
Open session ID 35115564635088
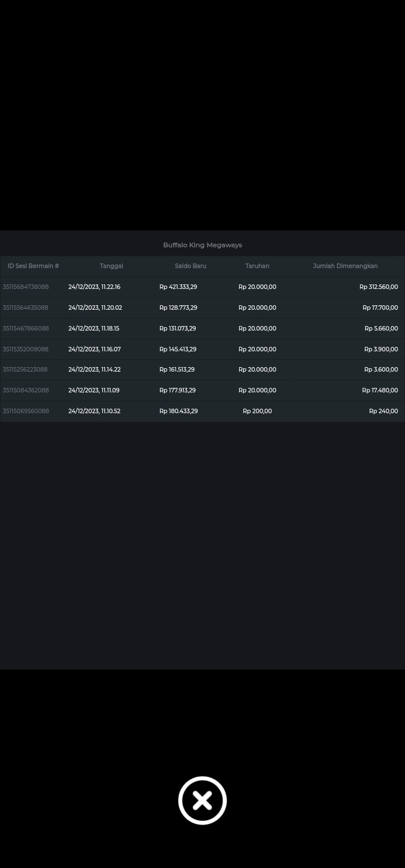[26, 308]
